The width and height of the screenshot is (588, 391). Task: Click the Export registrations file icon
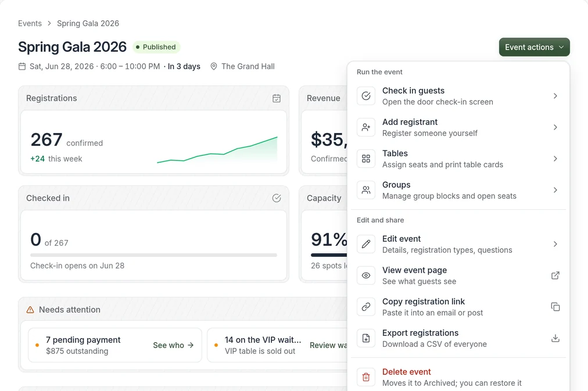click(x=366, y=338)
